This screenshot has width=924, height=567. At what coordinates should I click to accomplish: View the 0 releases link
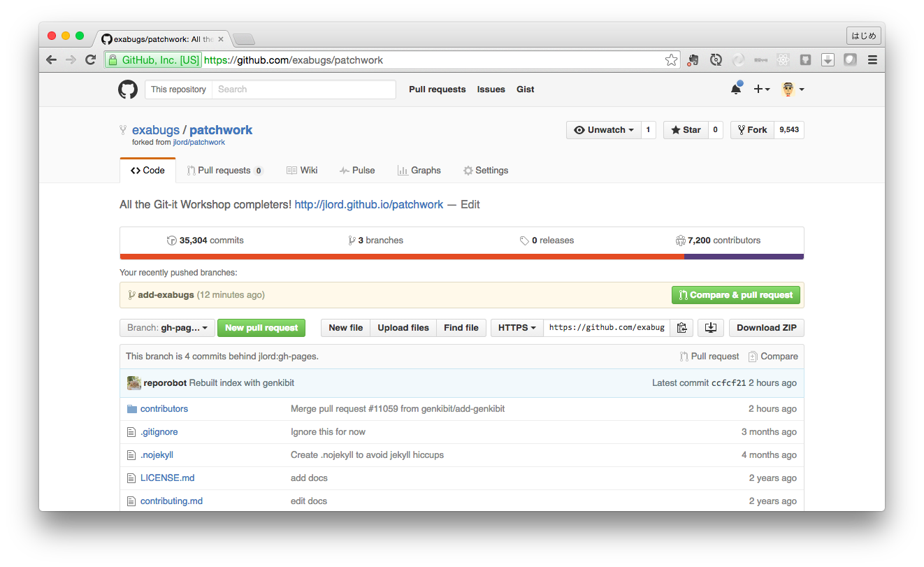click(547, 241)
